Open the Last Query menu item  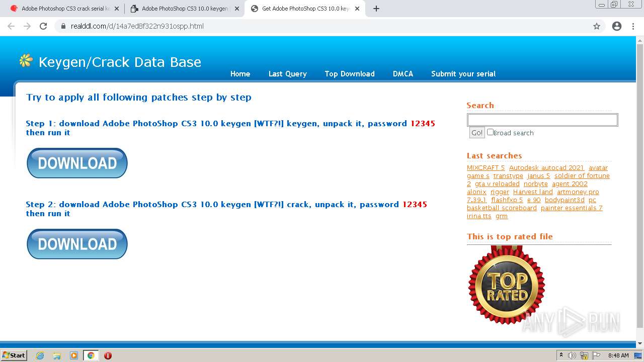click(287, 74)
